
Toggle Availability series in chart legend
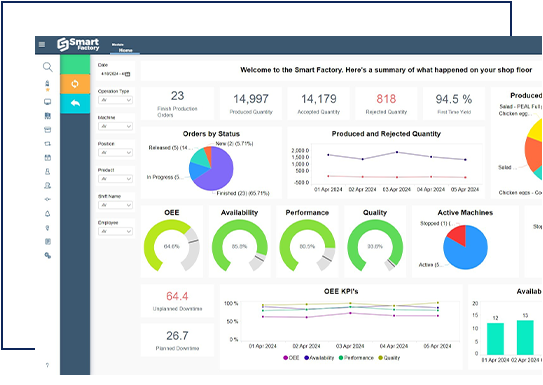coord(319,358)
